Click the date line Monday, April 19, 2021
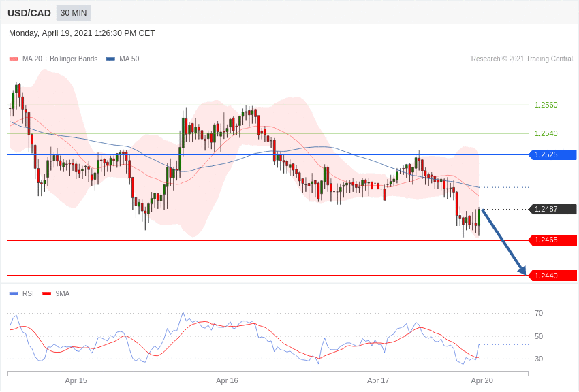 point(82,33)
